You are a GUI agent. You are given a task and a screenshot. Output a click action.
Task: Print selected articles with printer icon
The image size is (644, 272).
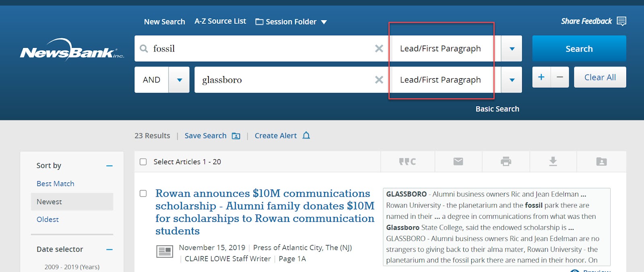point(506,162)
